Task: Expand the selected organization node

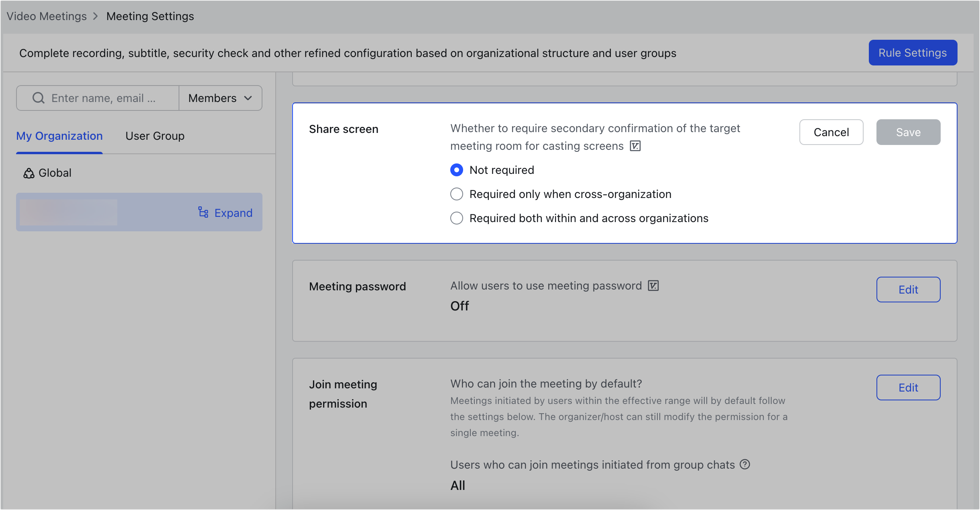Action: (226, 212)
